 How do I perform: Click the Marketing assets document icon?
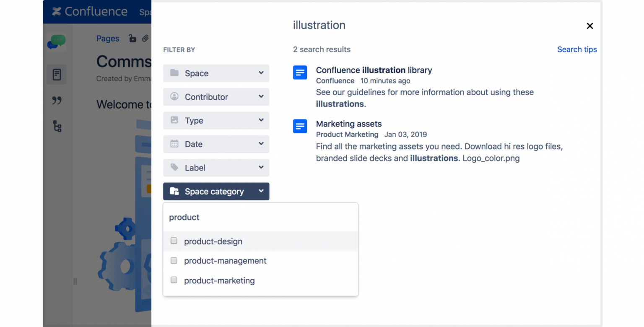coord(300,126)
